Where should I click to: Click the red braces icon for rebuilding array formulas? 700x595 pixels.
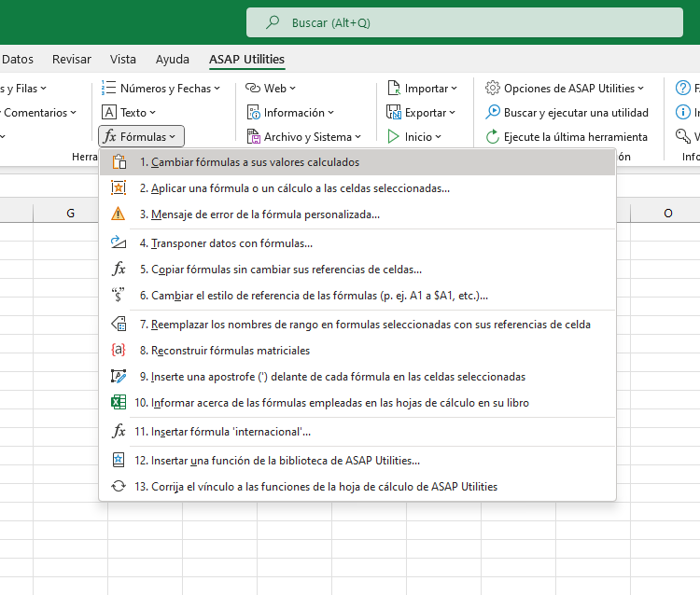tap(119, 351)
